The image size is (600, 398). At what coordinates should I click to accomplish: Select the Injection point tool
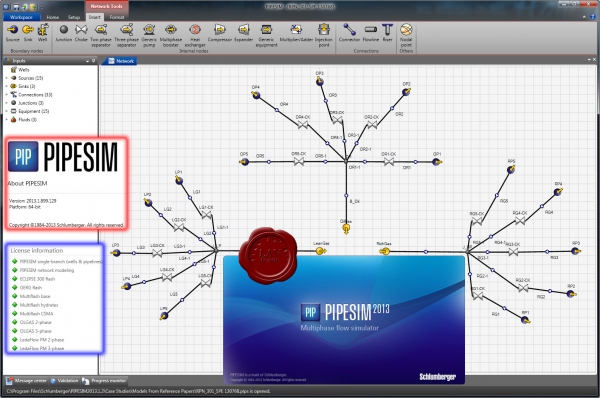click(324, 35)
